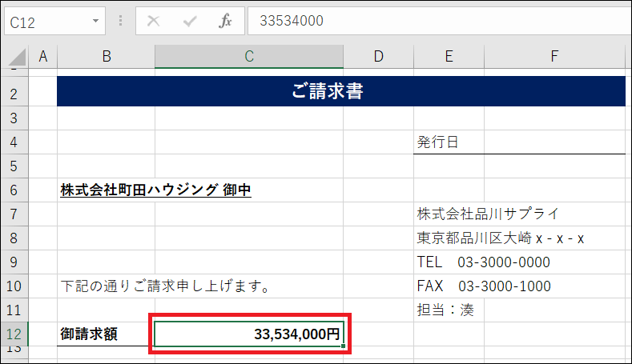632x364 pixels.
Task: Select column A header
Action: (43, 56)
